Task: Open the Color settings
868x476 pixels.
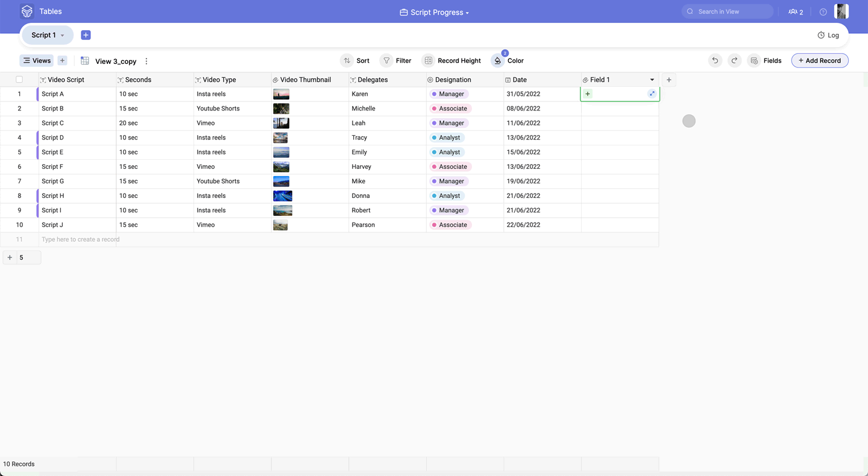Action: 508,60
